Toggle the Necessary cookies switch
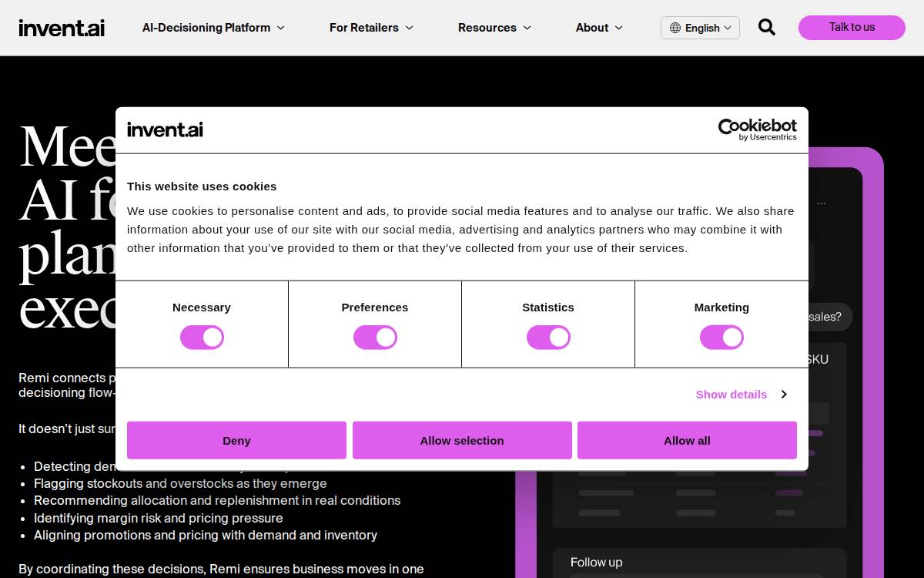Viewport: 924px width, 578px height. pyautogui.click(x=202, y=338)
